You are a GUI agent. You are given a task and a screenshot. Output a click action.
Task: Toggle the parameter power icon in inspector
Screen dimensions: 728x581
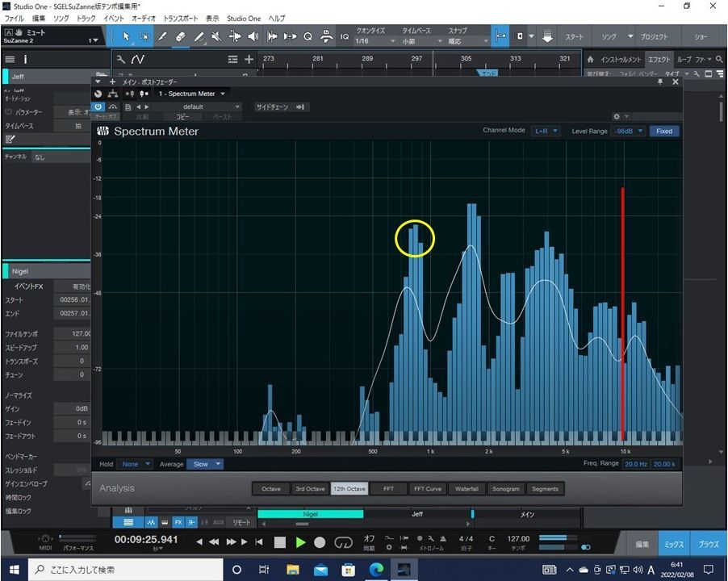[8, 112]
